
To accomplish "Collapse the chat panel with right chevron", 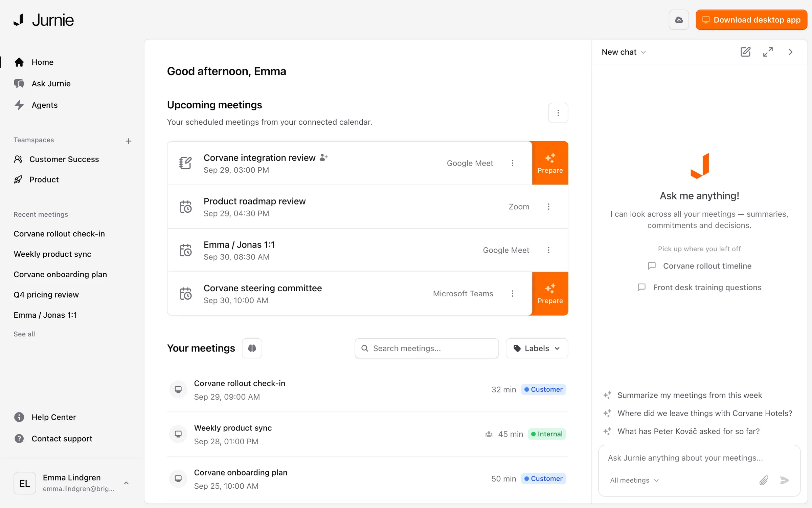I will click(790, 52).
